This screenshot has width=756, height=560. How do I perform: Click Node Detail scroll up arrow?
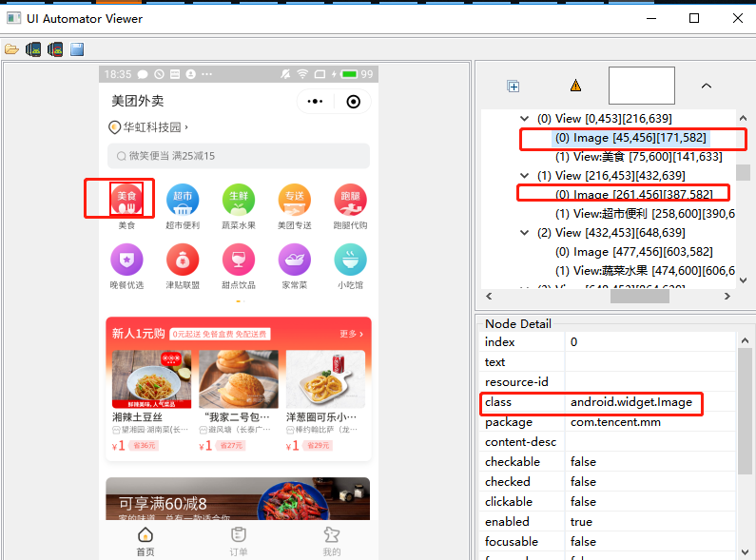point(745,340)
